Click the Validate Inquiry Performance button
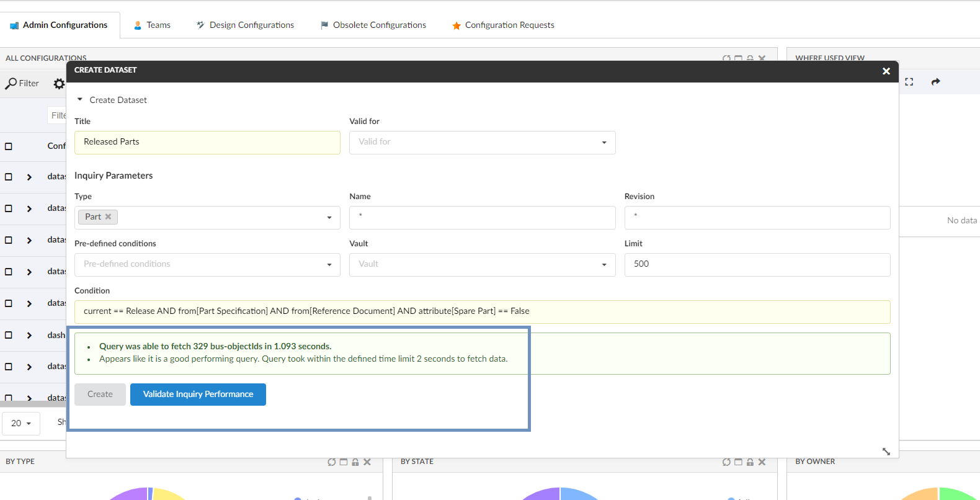Image resolution: width=980 pixels, height=500 pixels. point(198,395)
